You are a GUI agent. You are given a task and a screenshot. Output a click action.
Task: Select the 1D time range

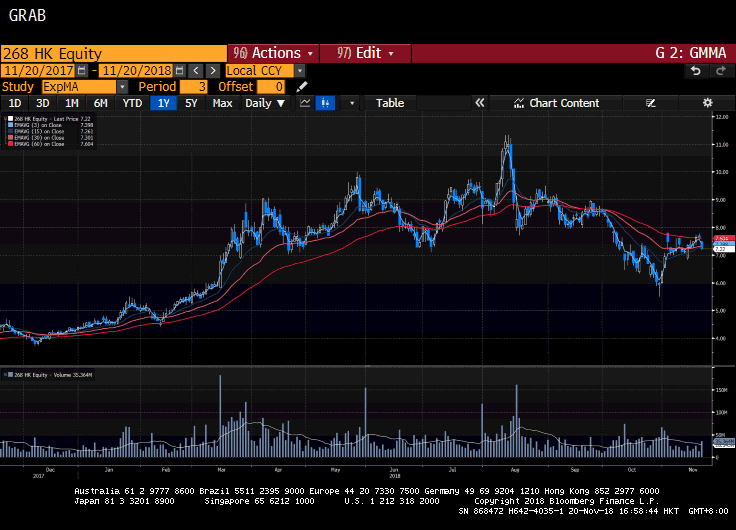(x=15, y=103)
